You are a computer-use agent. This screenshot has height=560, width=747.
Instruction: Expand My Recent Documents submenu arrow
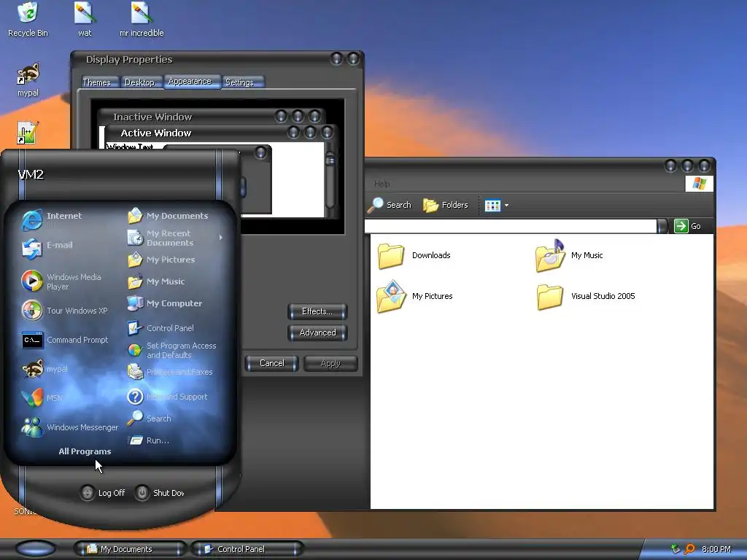[x=220, y=238]
